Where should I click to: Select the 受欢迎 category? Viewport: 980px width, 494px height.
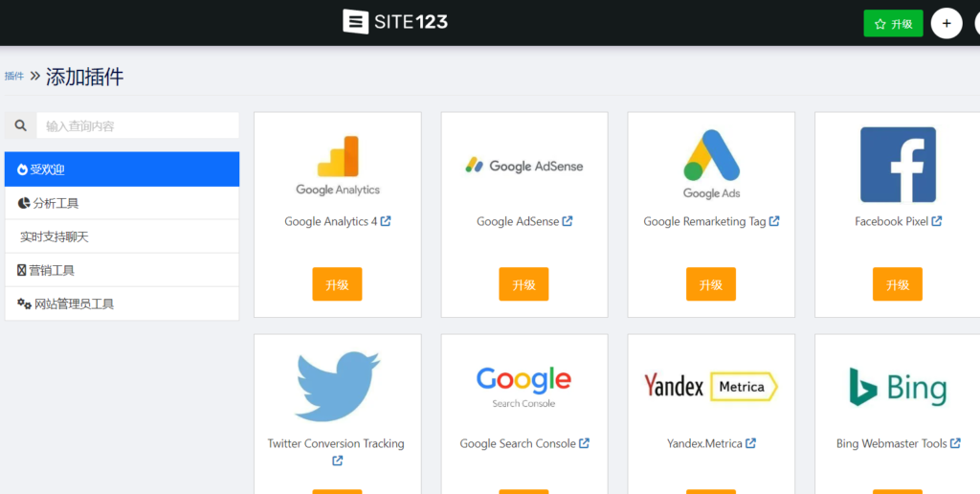coord(122,168)
